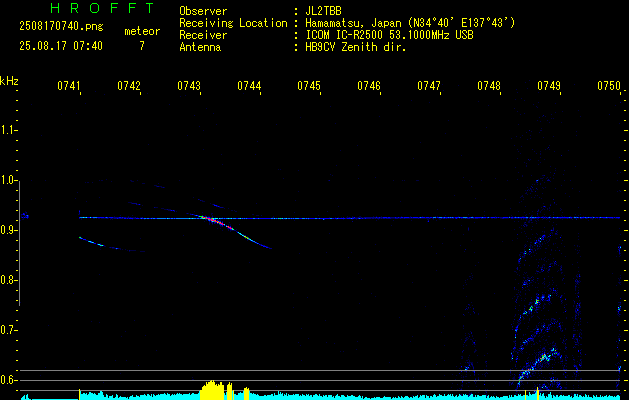
Task: Click the 0749 time marker
Action: pyautogui.click(x=549, y=86)
